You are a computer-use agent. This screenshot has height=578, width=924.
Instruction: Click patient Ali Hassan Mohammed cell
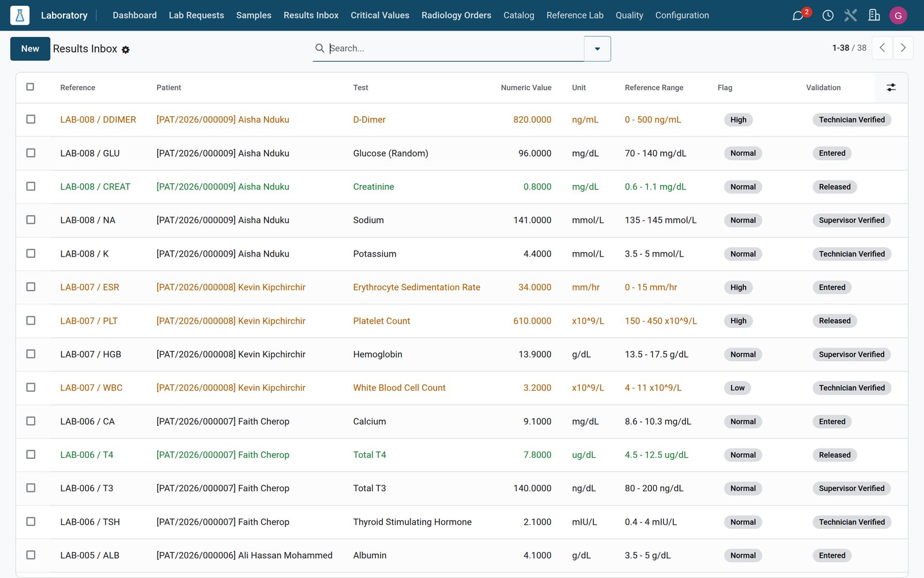(x=244, y=555)
